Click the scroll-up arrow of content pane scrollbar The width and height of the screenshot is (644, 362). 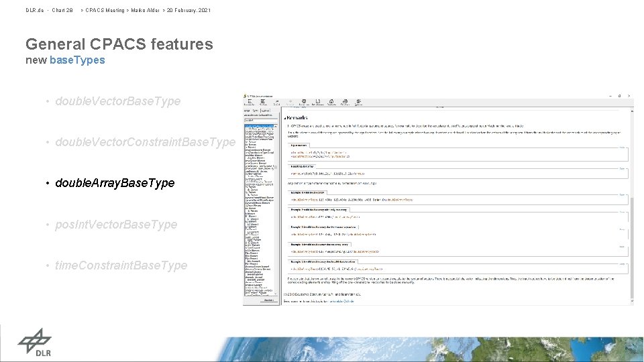point(632,111)
